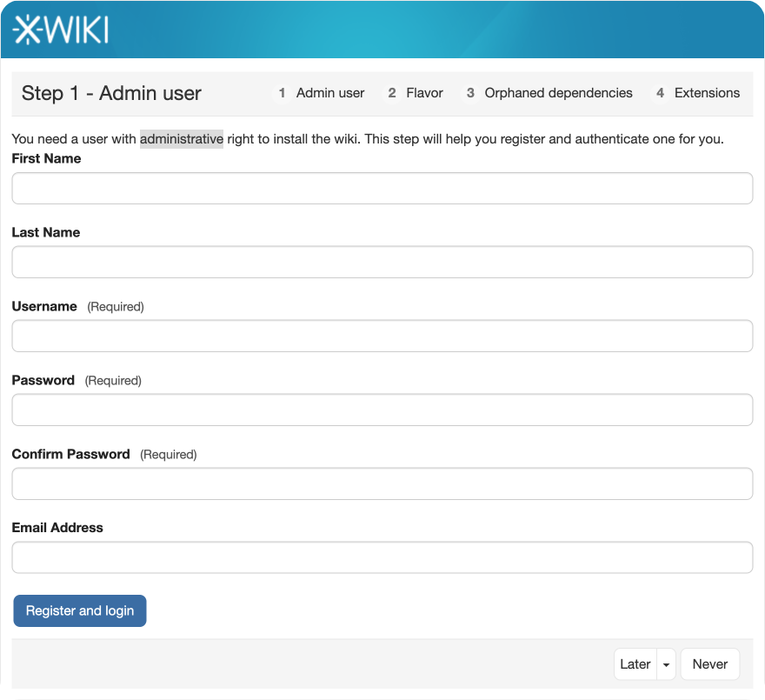Screen dimensions: 765x700
Task: Click the Password field
Action: 382,410
